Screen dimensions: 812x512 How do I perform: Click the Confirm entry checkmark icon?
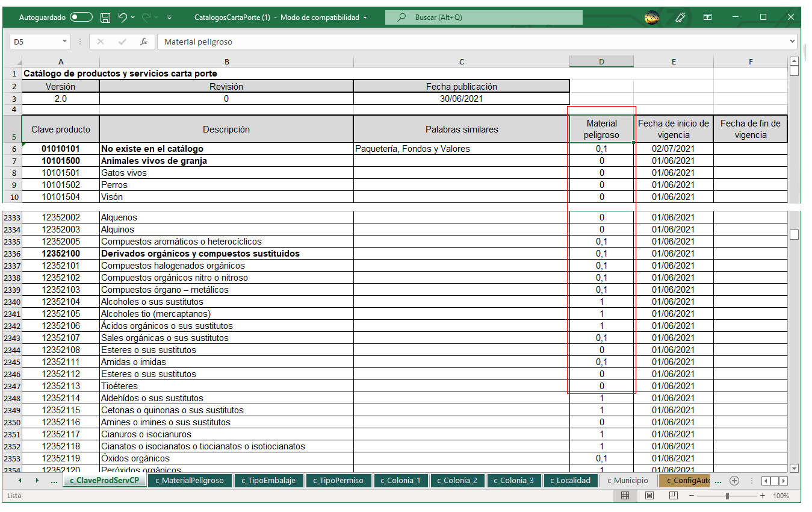(122, 42)
